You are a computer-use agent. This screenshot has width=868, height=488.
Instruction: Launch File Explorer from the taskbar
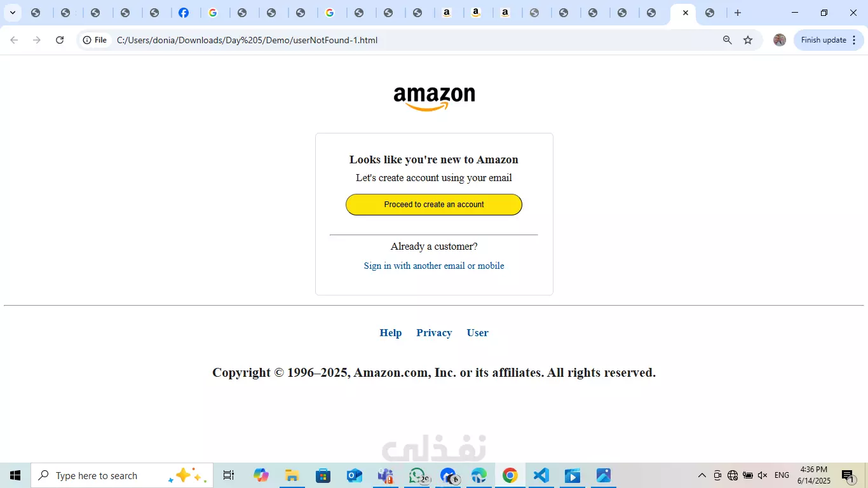click(x=292, y=475)
